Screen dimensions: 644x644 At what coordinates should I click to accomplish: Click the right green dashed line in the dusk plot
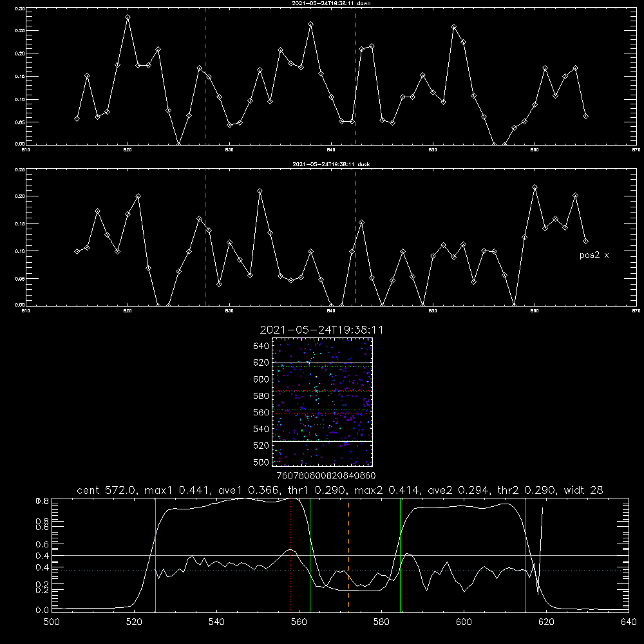[355, 237]
